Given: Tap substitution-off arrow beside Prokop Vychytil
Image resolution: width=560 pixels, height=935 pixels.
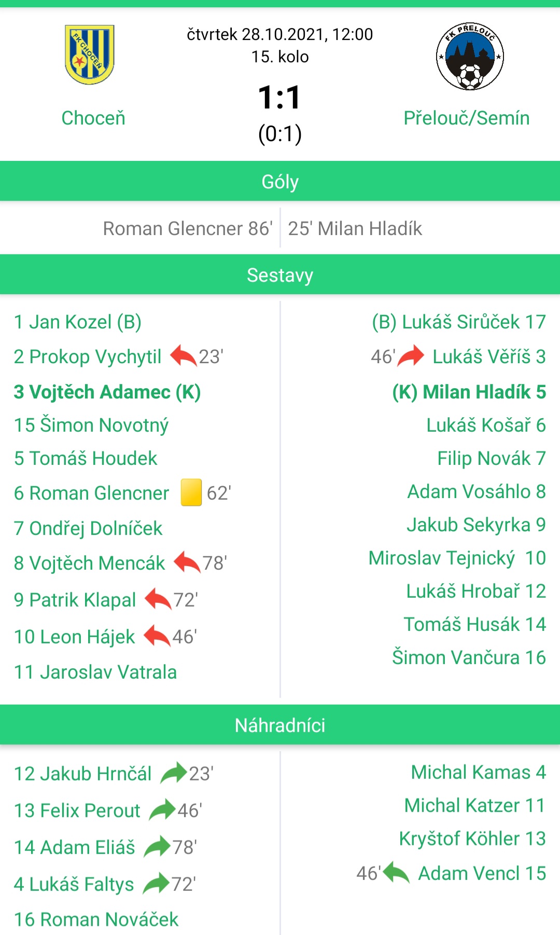Looking at the screenshot, I should tap(184, 356).
